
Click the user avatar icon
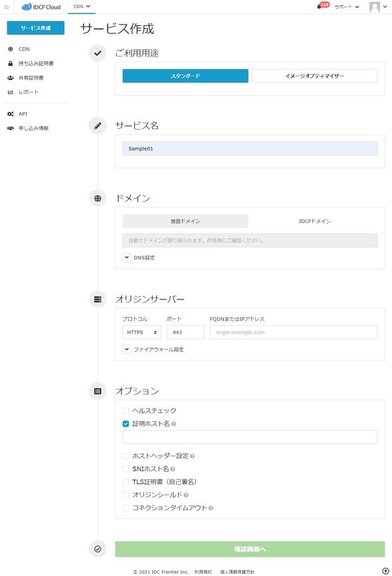374,7
